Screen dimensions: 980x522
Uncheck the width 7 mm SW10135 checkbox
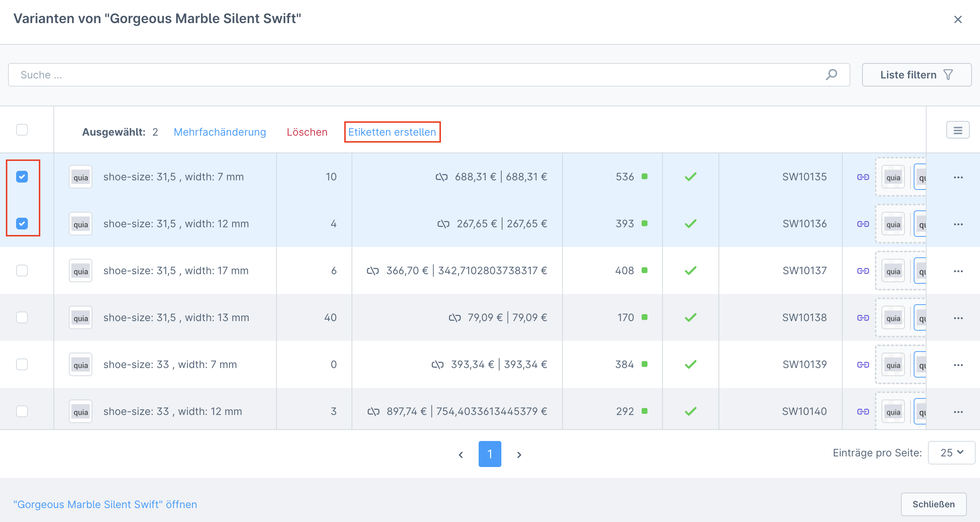click(x=22, y=177)
